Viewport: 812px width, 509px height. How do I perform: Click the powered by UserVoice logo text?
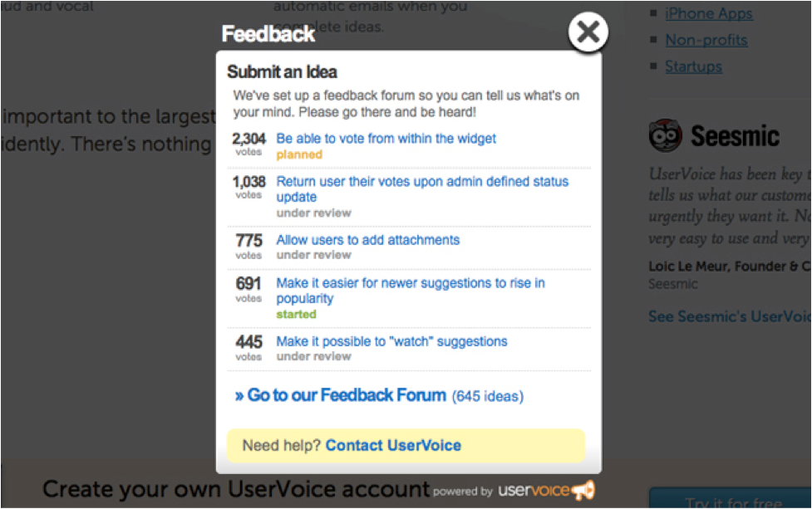534,491
